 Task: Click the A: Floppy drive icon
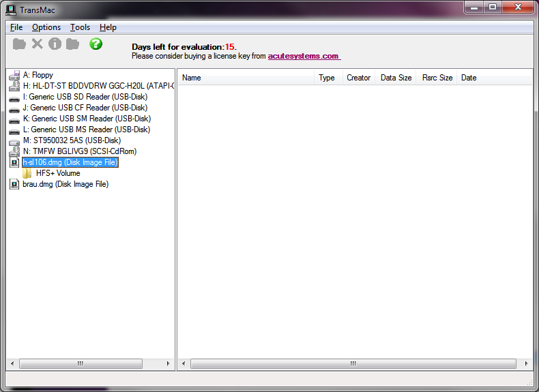tap(14, 75)
